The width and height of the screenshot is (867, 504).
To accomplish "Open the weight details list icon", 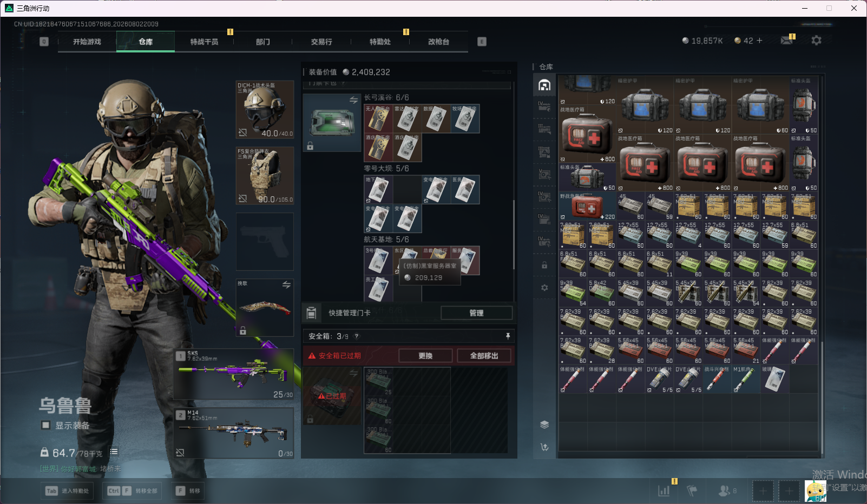I will pos(114,452).
